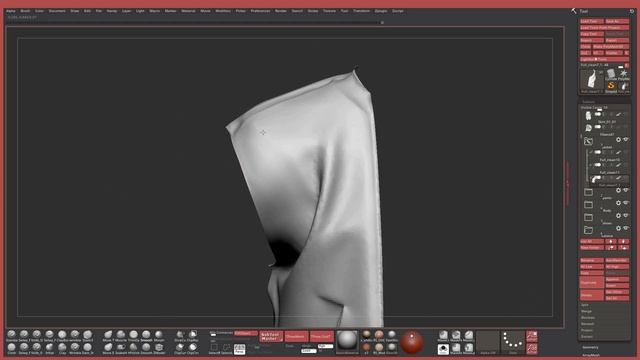The image size is (640, 360).
Task: Open the Zplugin menu
Action: (381, 11)
